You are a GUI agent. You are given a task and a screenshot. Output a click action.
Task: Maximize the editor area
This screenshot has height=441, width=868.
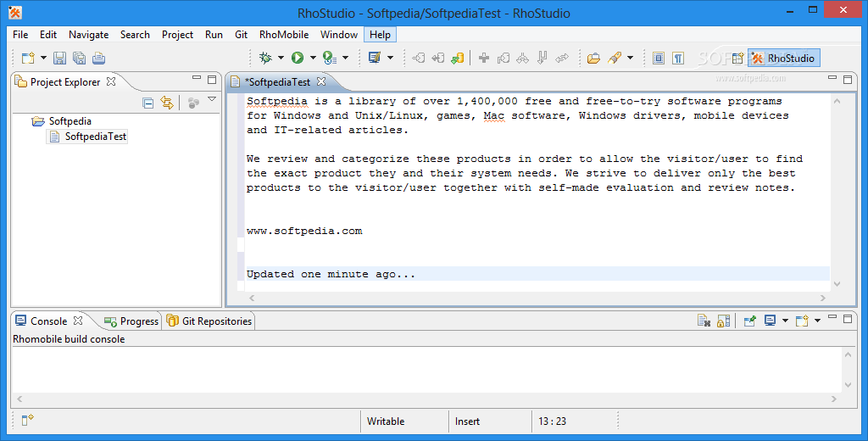(848, 79)
